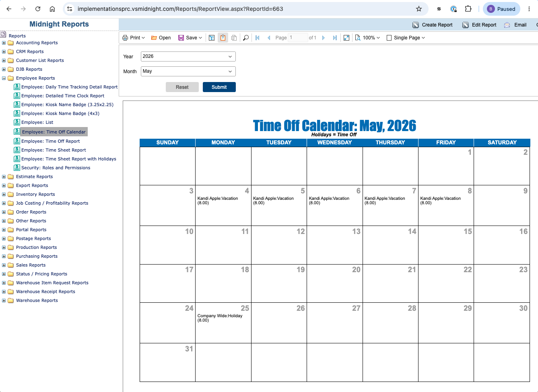The height and width of the screenshot is (392, 538).
Task: Click Edit Report in top bar
Action: point(479,25)
